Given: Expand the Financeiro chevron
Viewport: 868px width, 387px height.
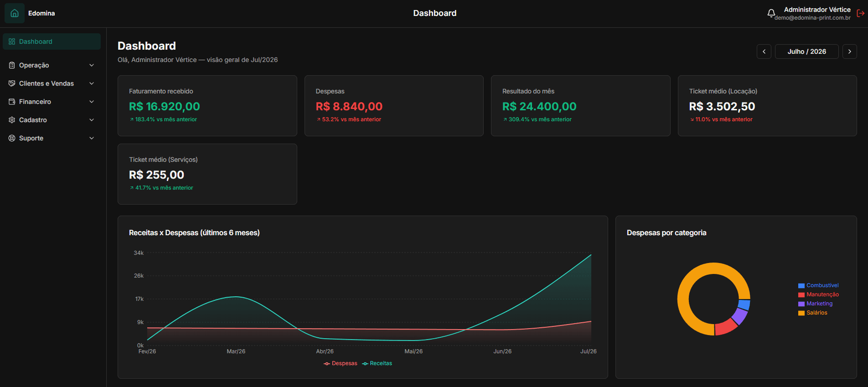Looking at the screenshot, I should (92, 102).
